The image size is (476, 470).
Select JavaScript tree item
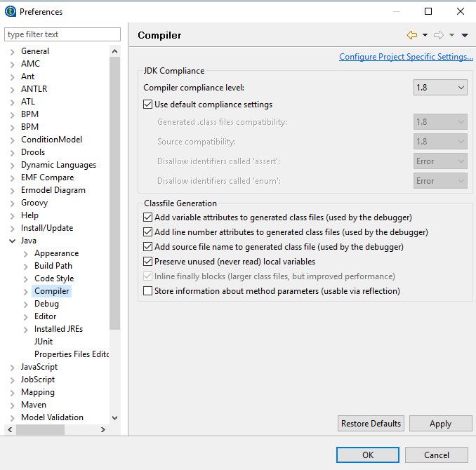coord(39,367)
